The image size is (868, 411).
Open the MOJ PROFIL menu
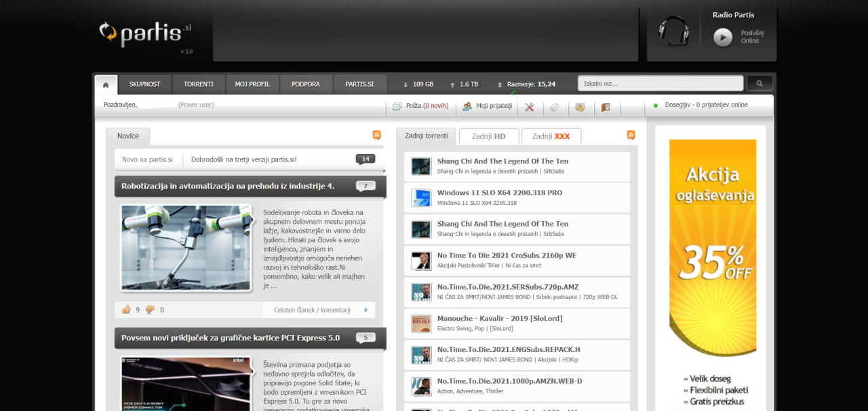point(252,84)
